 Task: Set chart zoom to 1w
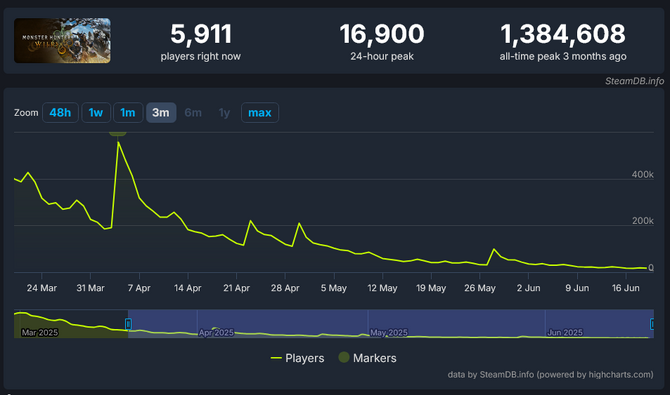click(x=96, y=112)
